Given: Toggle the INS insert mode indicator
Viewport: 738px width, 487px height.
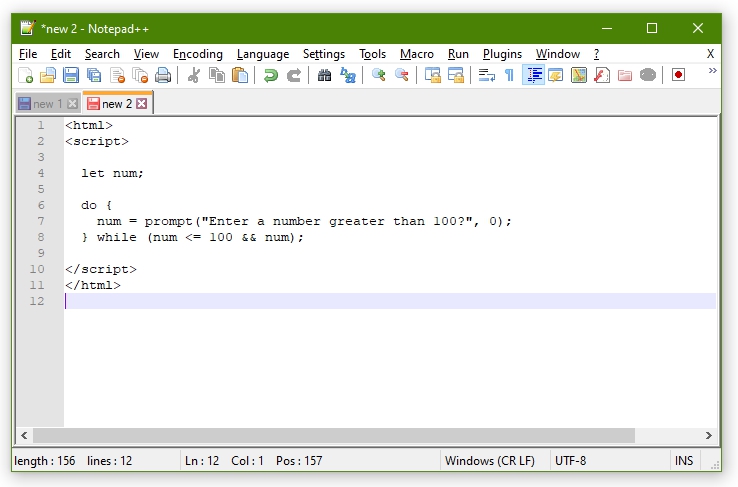Looking at the screenshot, I should [x=684, y=461].
